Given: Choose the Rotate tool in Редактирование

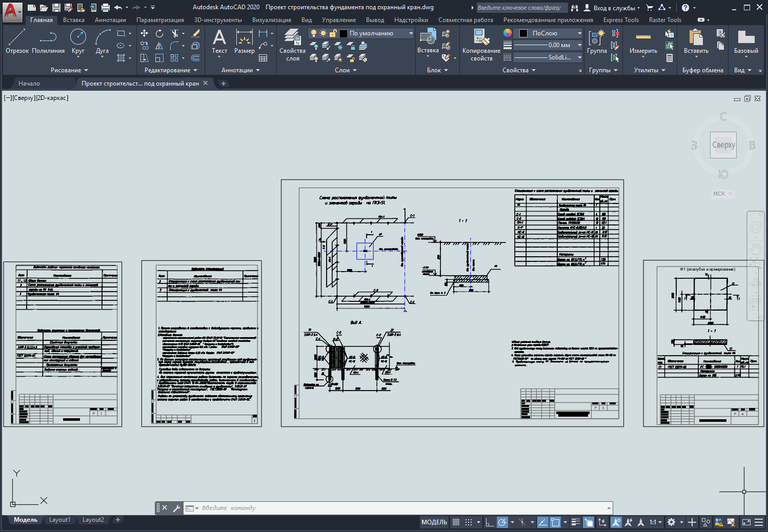Looking at the screenshot, I should pos(159,33).
